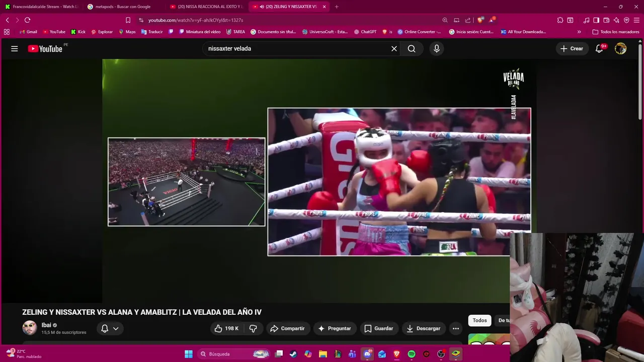Like the video with 198 K
644x362 pixels.
226,328
